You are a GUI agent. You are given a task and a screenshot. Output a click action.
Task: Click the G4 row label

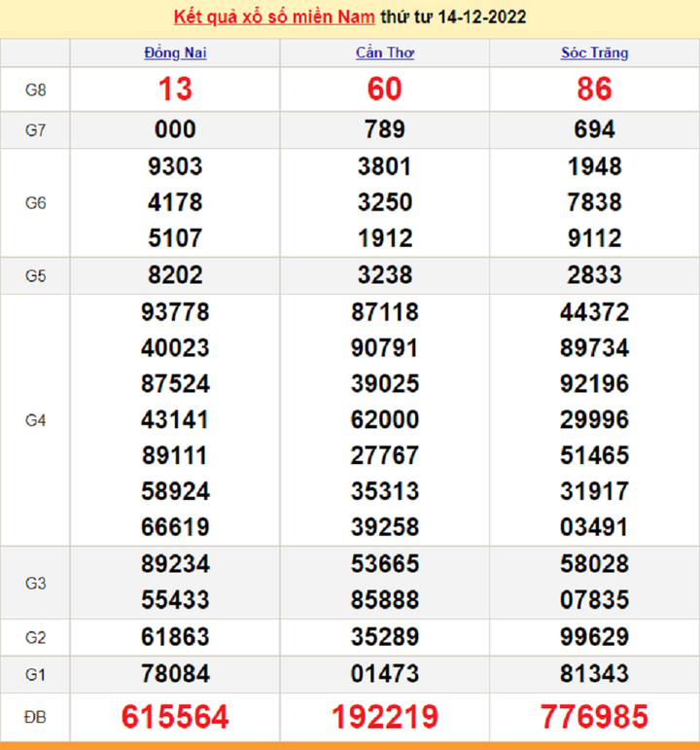coord(35,420)
